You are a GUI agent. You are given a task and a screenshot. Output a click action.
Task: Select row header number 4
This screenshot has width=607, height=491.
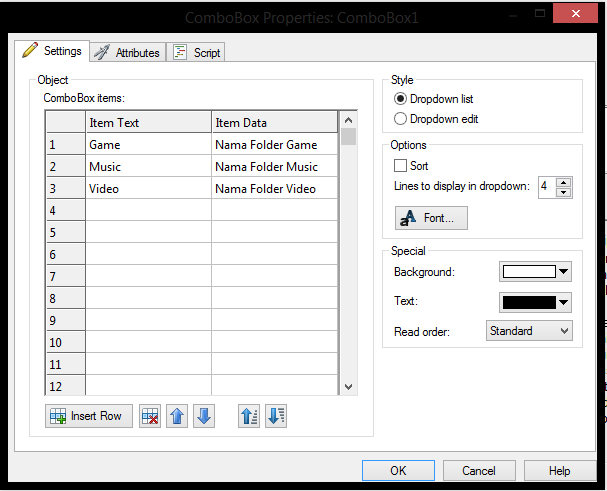(65, 210)
